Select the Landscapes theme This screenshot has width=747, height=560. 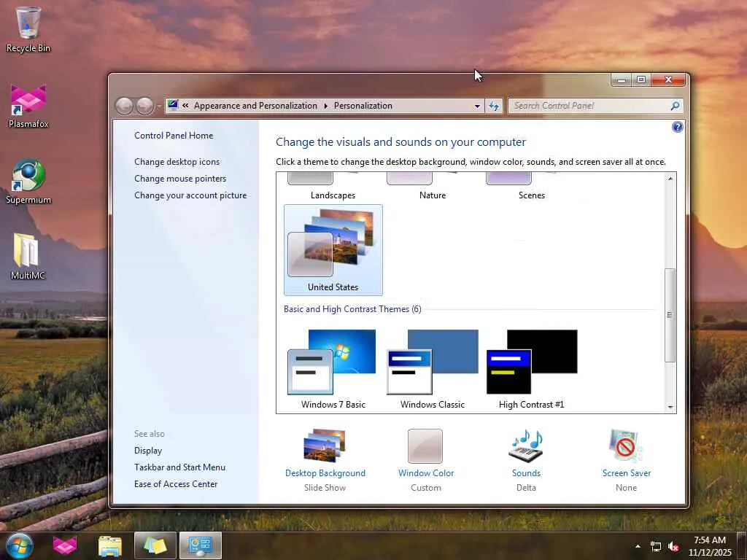point(333,187)
